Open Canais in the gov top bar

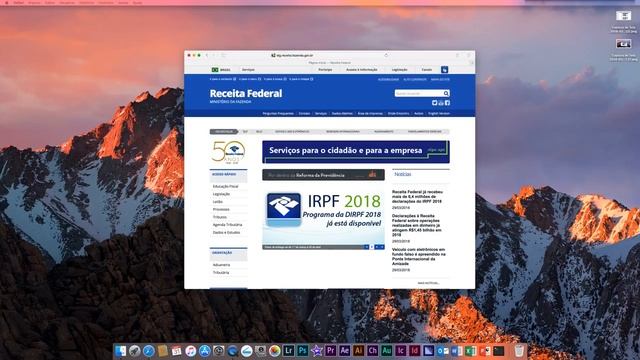tap(427, 70)
